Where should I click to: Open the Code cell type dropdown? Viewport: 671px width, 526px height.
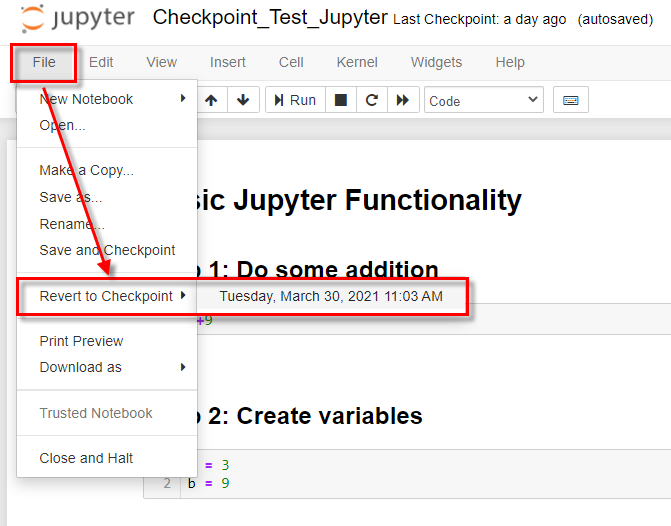point(484,100)
